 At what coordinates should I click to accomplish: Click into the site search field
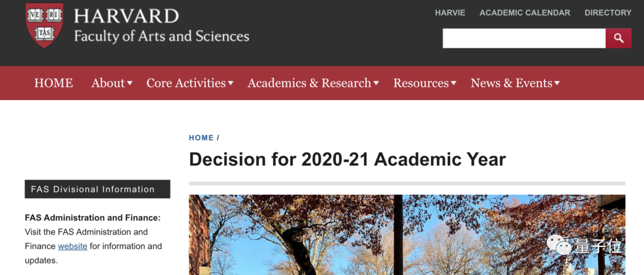[524, 38]
